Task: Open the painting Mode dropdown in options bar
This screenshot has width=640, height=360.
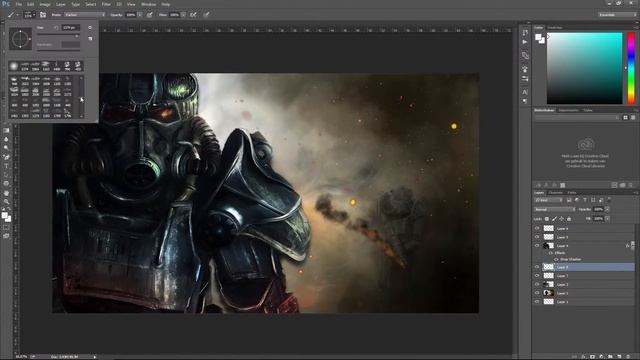Action: [85, 15]
